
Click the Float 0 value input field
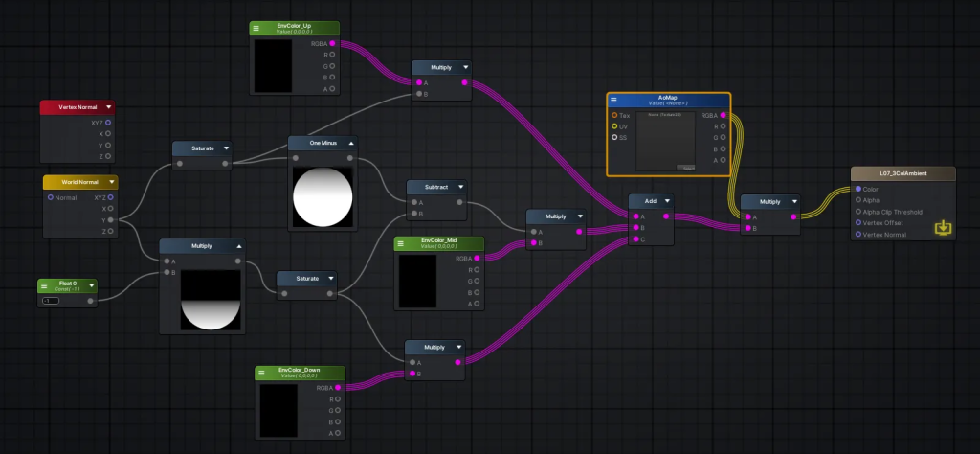[51, 301]
